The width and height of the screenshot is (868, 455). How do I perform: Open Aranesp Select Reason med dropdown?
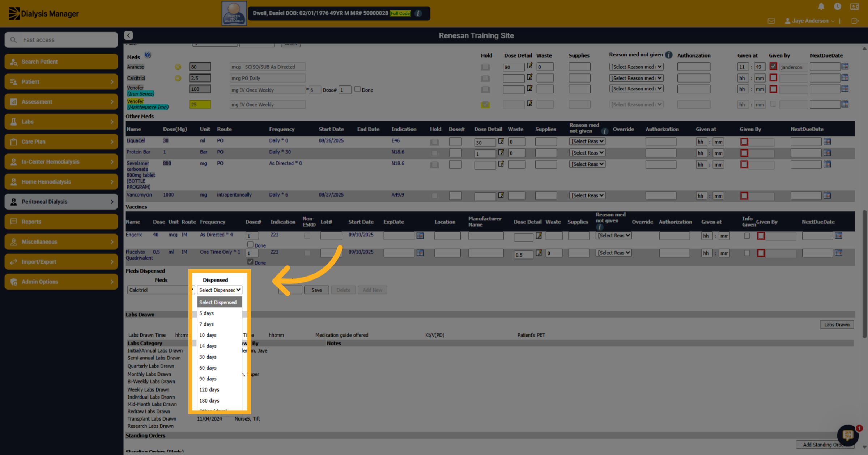click(x=636, y=67)
